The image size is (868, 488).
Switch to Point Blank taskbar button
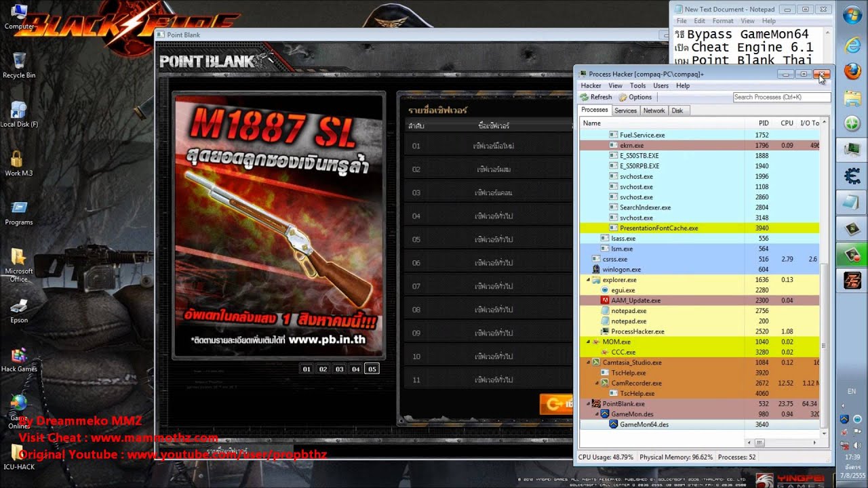(x=852, y=281)
